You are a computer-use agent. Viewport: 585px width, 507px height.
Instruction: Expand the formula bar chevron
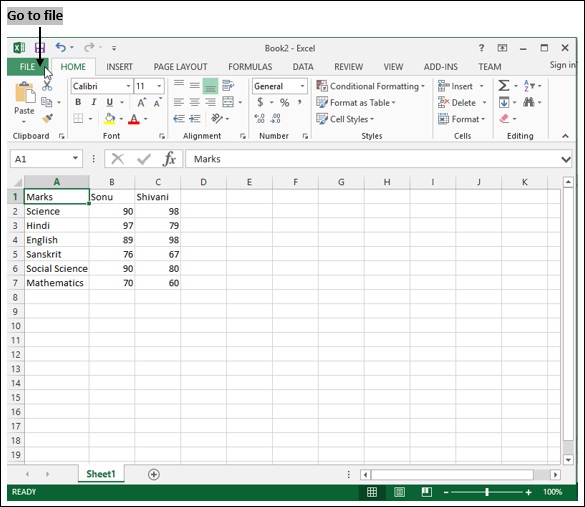[566, 159]
